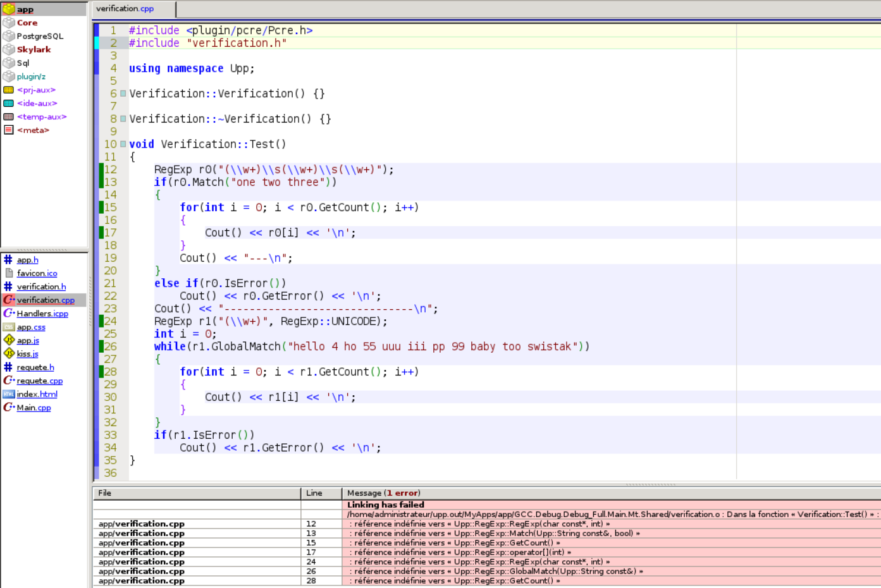881x588 pixels.
Task: Click the Message column header in error list
Action: pos(383,493)
